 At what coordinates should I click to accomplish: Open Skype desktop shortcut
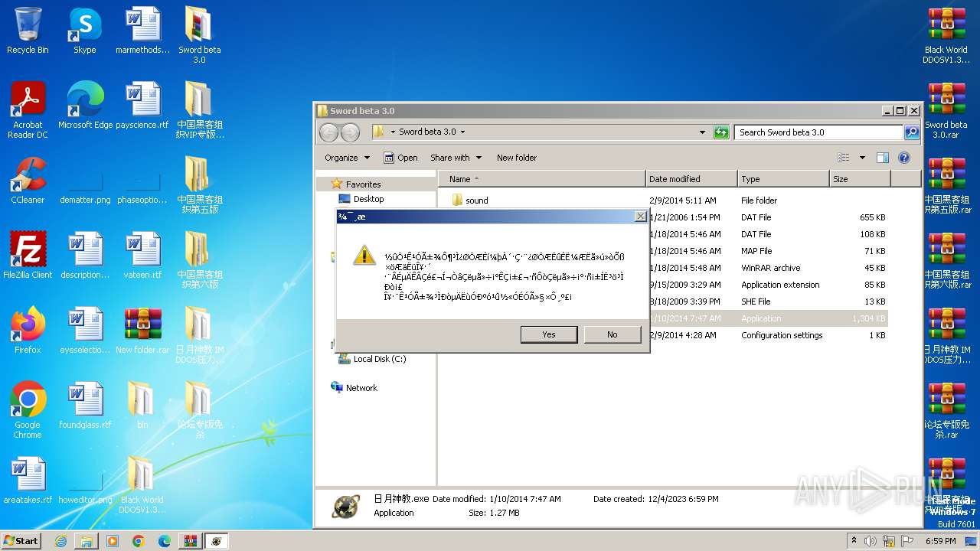click(x=85, y=31)
